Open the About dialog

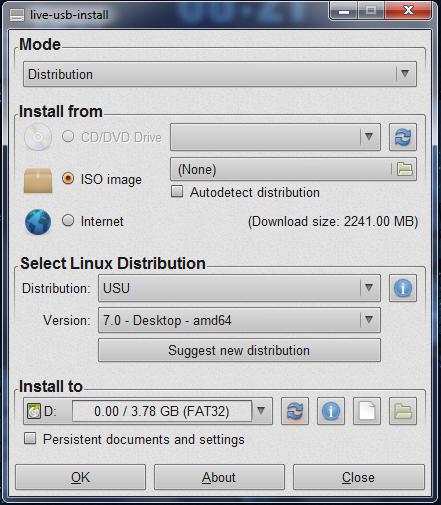219,477
